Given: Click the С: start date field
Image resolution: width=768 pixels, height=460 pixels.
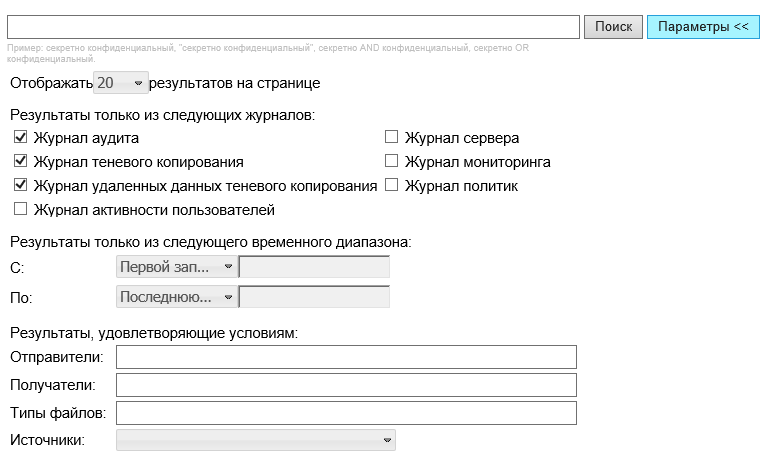Looking at the screenshot, I should (314, 267).
